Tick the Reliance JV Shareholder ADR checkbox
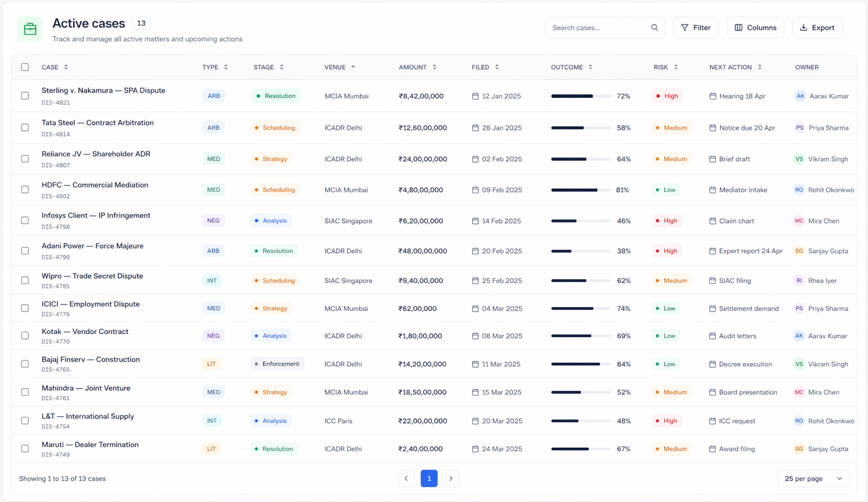The height and width of the screenshot is (502, 868). coord(25,158)
